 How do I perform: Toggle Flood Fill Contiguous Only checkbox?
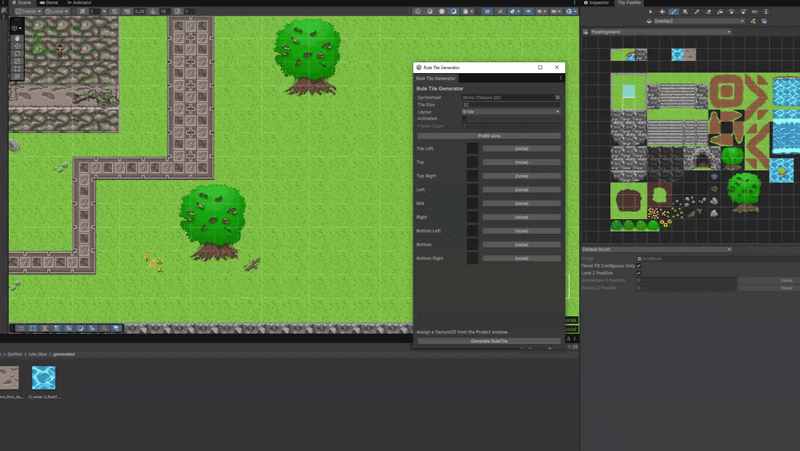639,266
